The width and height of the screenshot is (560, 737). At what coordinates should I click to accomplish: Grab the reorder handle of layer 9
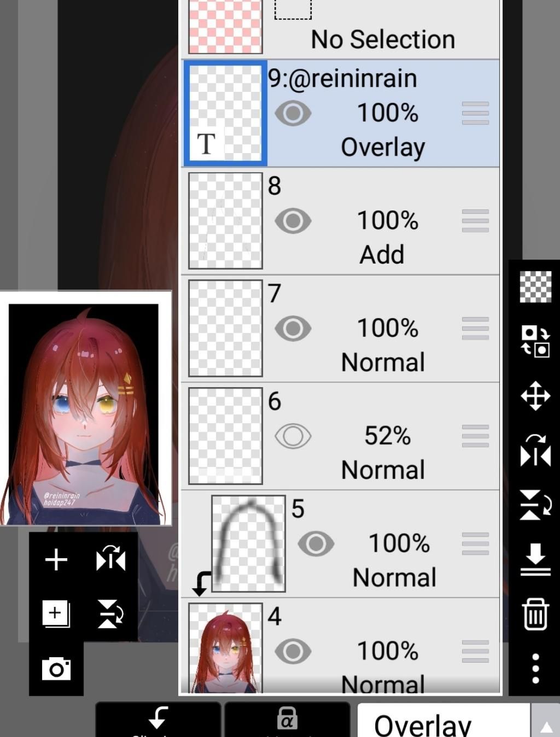click(x=475, y=114)
